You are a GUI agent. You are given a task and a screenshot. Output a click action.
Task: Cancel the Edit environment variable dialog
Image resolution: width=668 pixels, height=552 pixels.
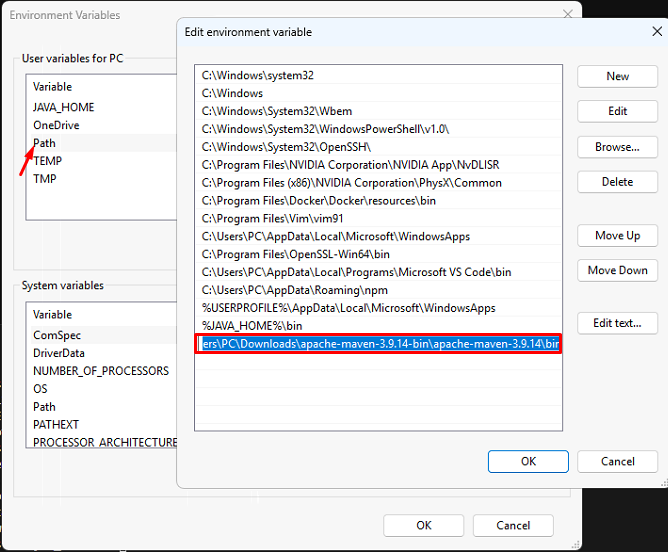(x=617, y=461)
